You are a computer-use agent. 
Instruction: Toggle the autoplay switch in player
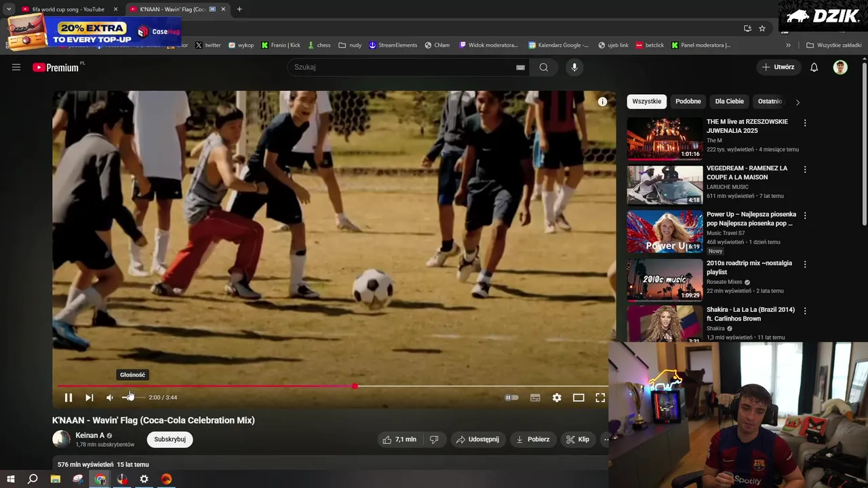[512, 398]
